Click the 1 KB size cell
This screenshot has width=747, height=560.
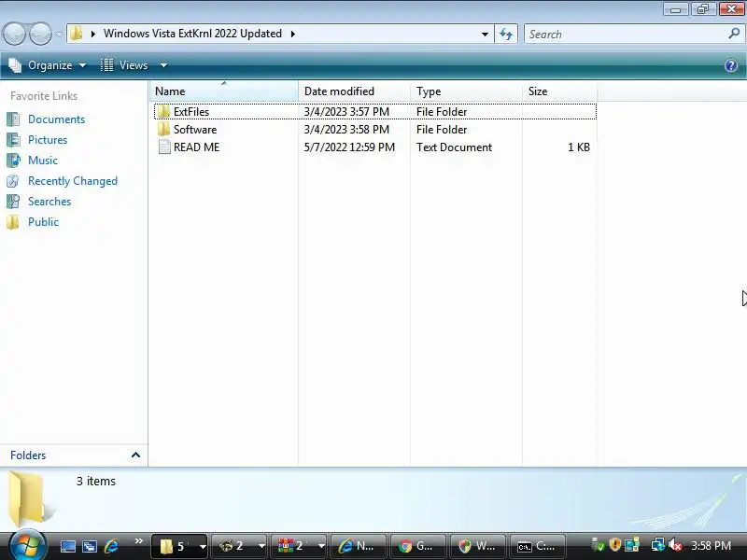(578, 147)
